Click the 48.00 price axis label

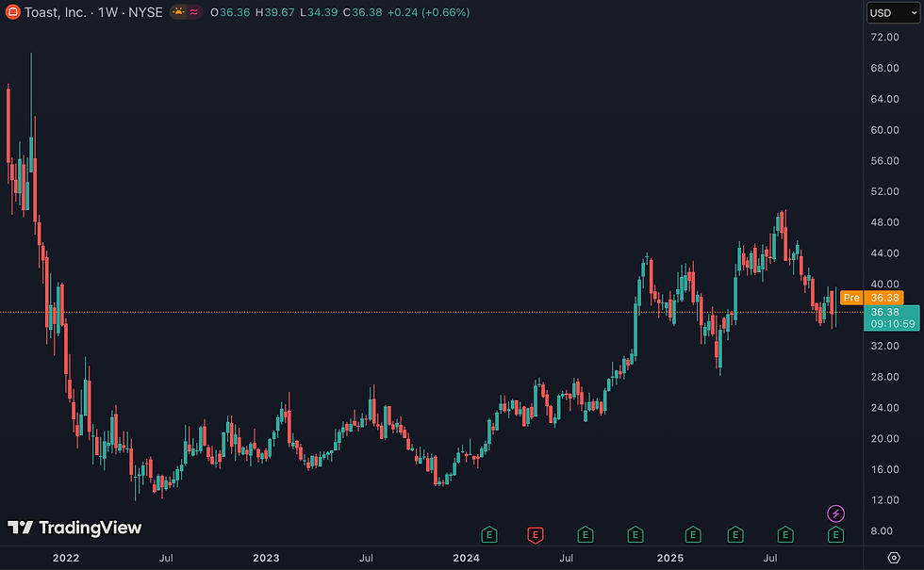(x=885, y=222)
